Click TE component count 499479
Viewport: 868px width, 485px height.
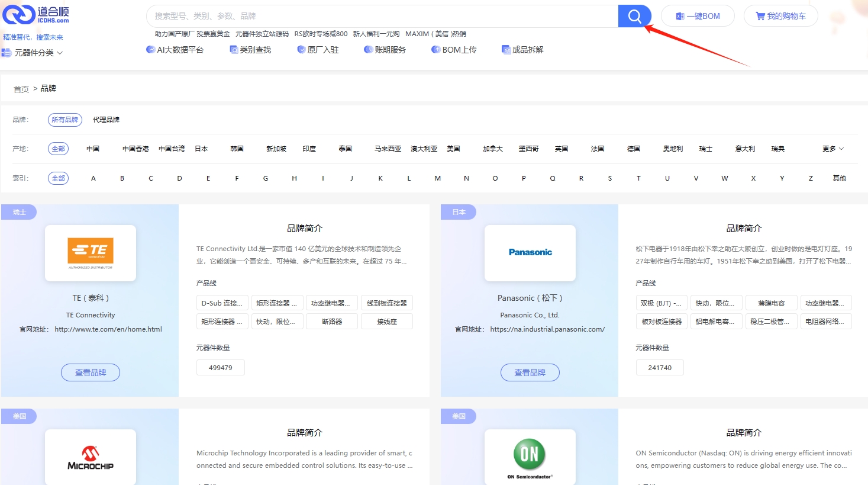click(x=221, y=368)
